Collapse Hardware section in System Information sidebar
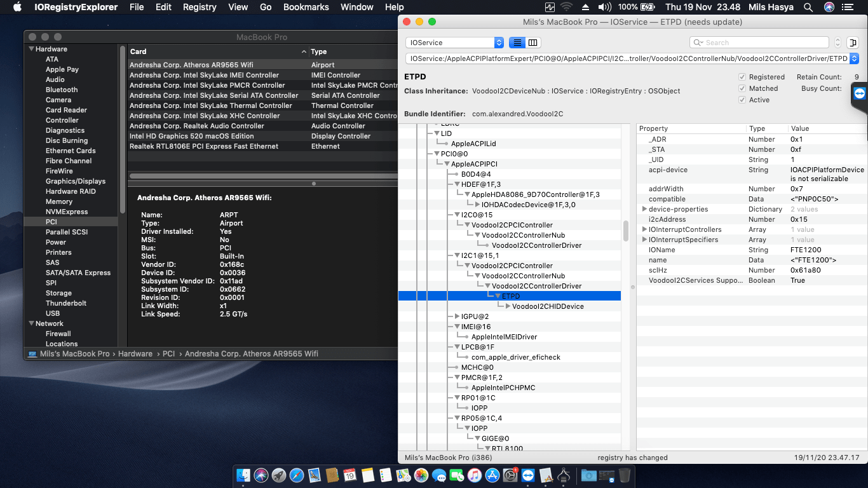868x488 pixels. pos(31,49)
